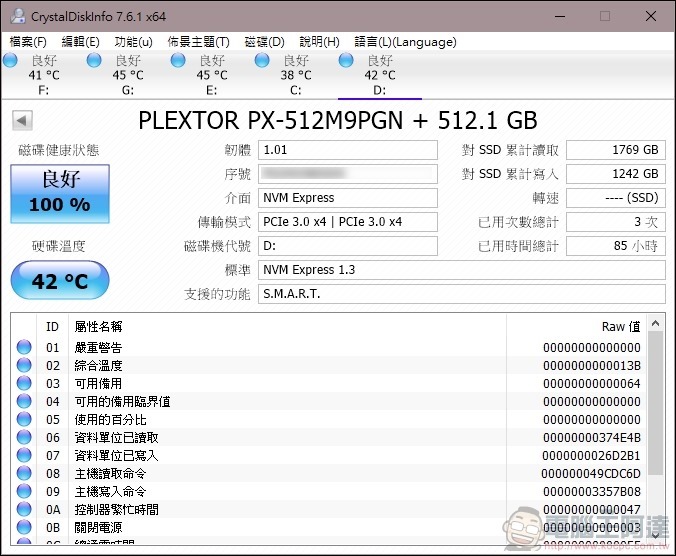Open the 編輯(E) menu
Viewport: 676px width, 556px height.
point(80,42)
